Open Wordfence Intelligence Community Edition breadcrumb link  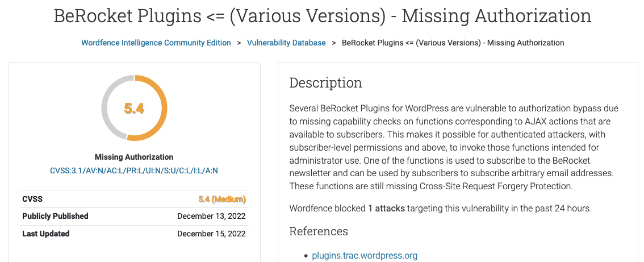point(156,43)
